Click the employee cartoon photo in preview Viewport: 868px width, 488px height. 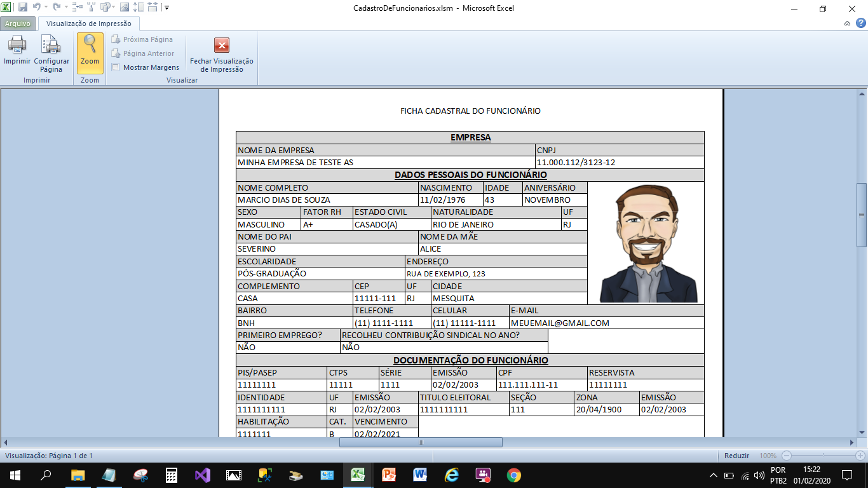[x=648, y=243]
